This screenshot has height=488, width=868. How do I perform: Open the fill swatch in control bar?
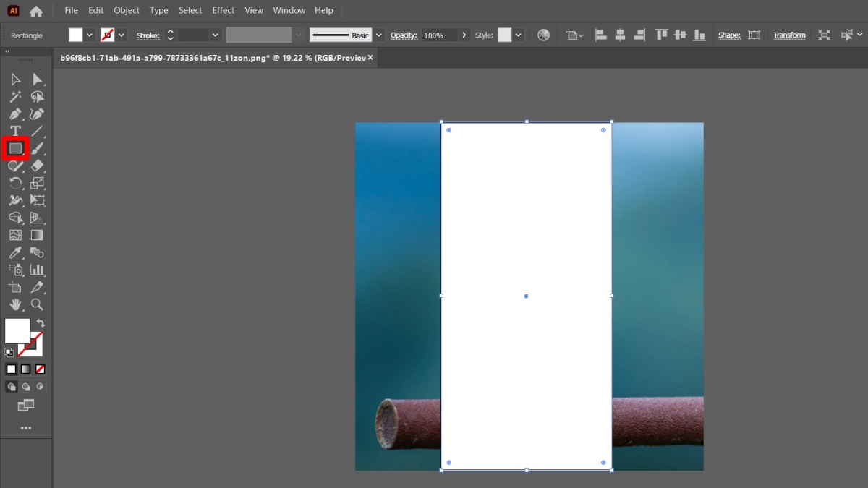76,35
